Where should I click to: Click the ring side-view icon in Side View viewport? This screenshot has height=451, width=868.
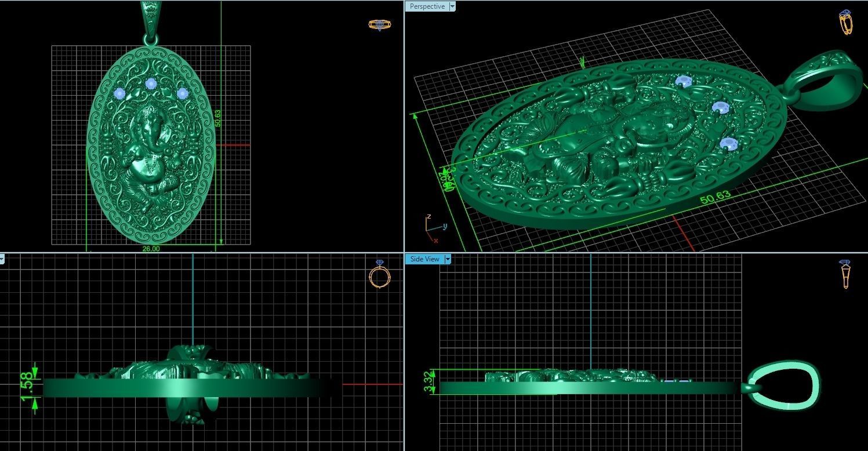click(x=845, y=274)
